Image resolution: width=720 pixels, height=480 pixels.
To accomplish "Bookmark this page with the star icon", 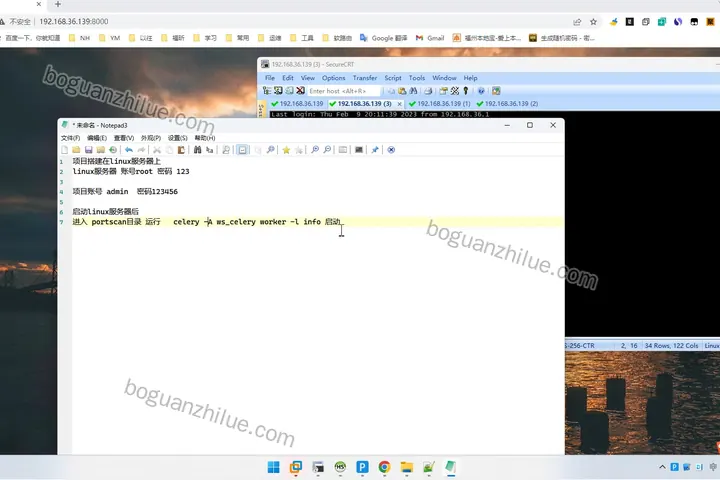I will pos(593,22).
